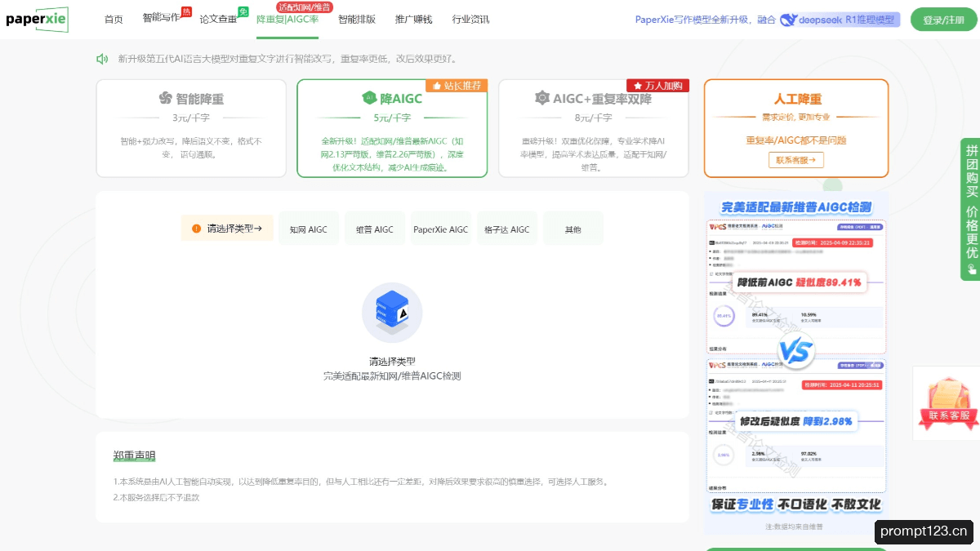
Task: Choose the 知网 AIGC type
Action: [x=309, y=229]
